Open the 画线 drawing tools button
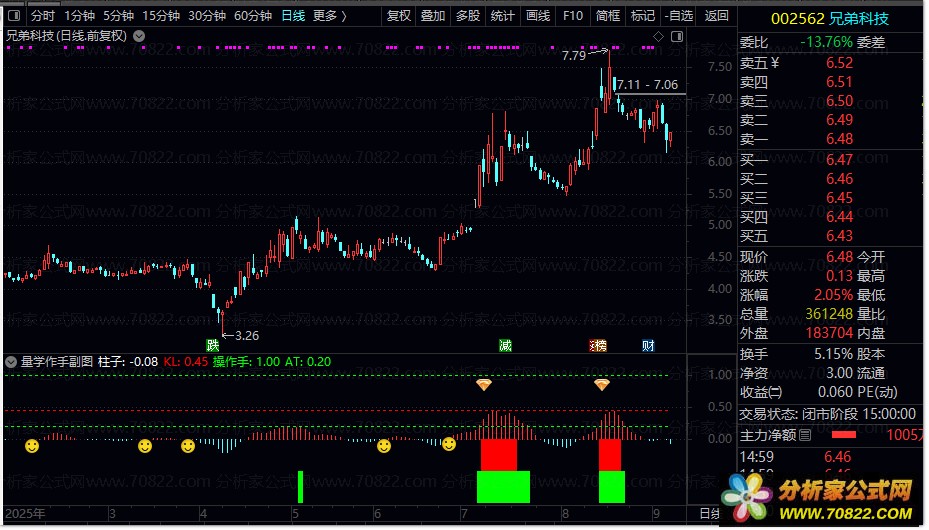 point(538,16)
